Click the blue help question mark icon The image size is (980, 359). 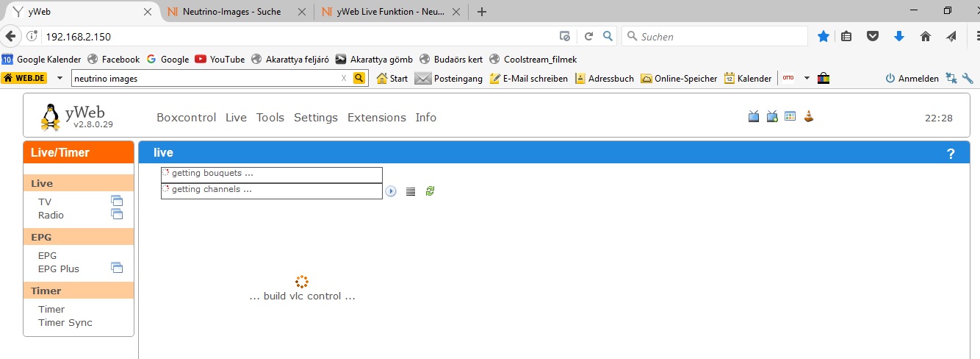pyautogui.click(x=951, y=153)
